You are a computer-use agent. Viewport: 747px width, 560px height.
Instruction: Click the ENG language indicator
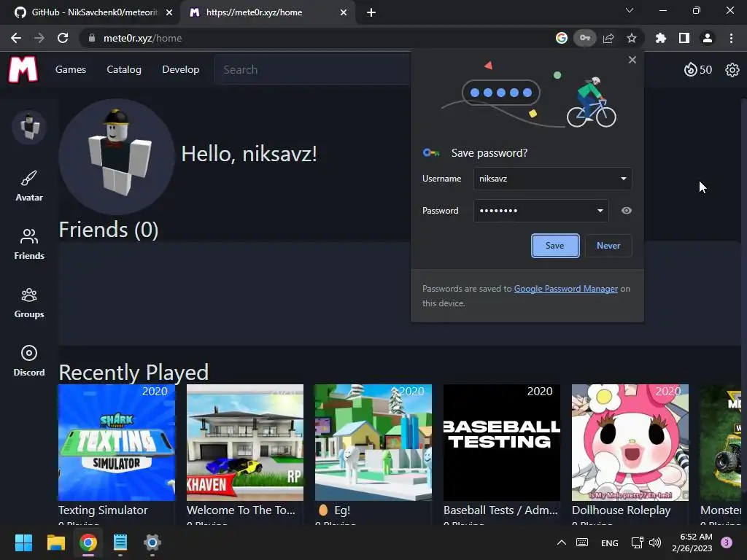[x=610, y=542]
